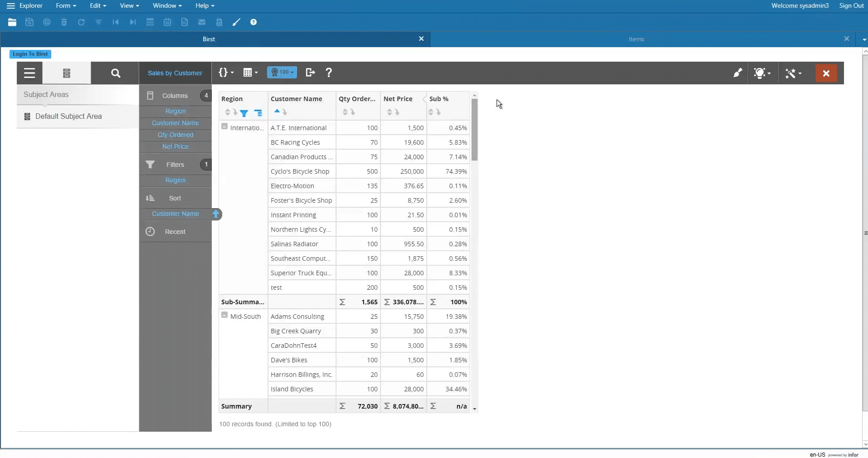Viewport: 868px width, 458px height.
Task: Open the top 100 records limit dropdown
Action: (282, 73)
